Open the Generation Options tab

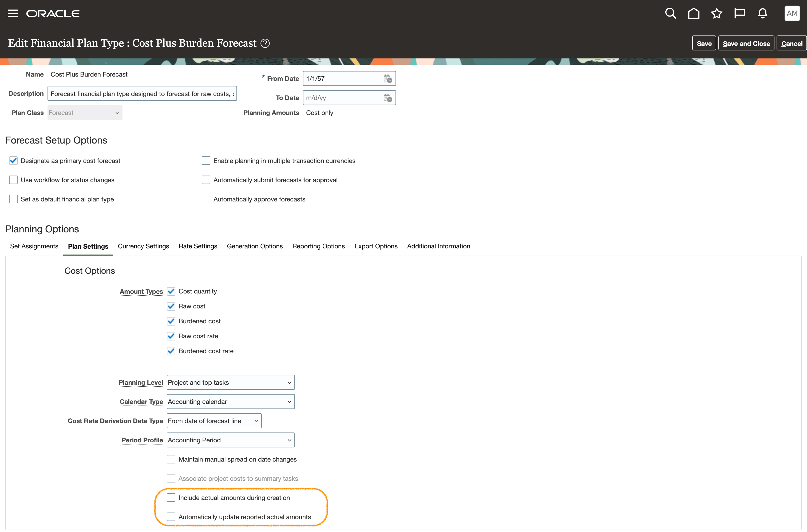(x=255, y=246)
